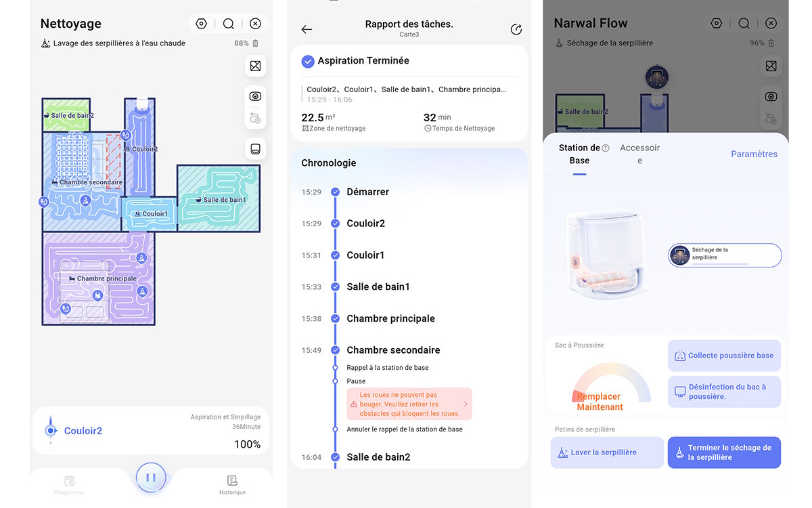Viewport: 812px width, 508px height.
Task: Open base station icon in Nettoyage screen
Action: 255,149
